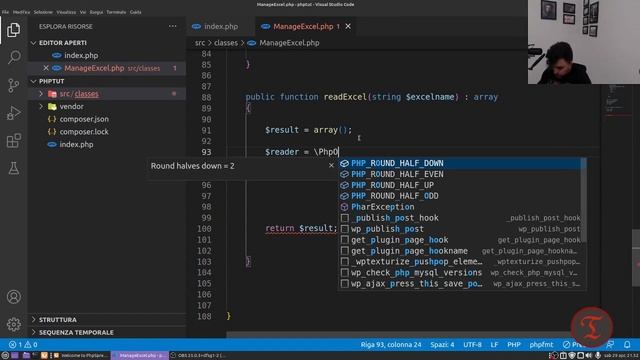Click the suggestion list scrollbar
The height and width of the screenshot is (360, 640).
584,199
